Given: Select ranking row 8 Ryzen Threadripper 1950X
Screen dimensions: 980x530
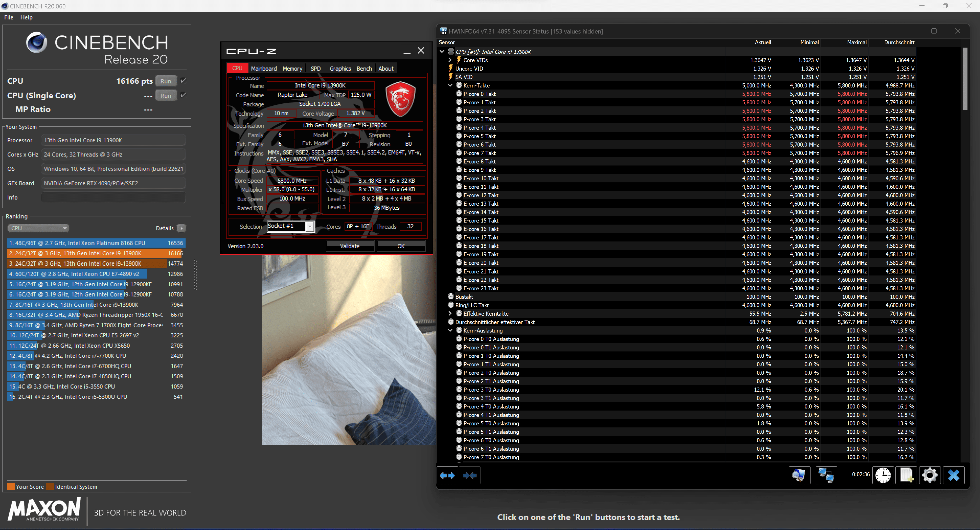Looking at the screenshot, I should coord(96,315).
